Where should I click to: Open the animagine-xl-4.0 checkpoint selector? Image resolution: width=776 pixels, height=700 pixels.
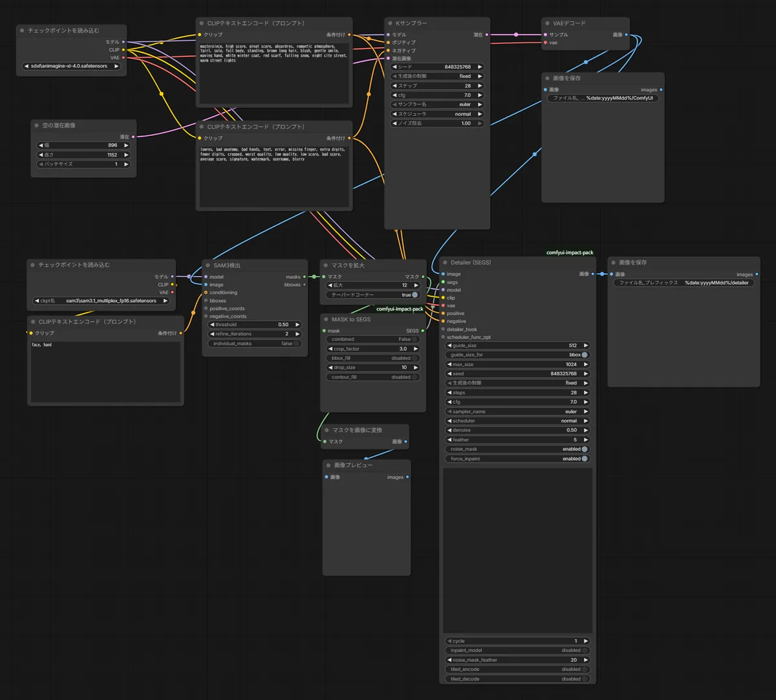point(71,66)
